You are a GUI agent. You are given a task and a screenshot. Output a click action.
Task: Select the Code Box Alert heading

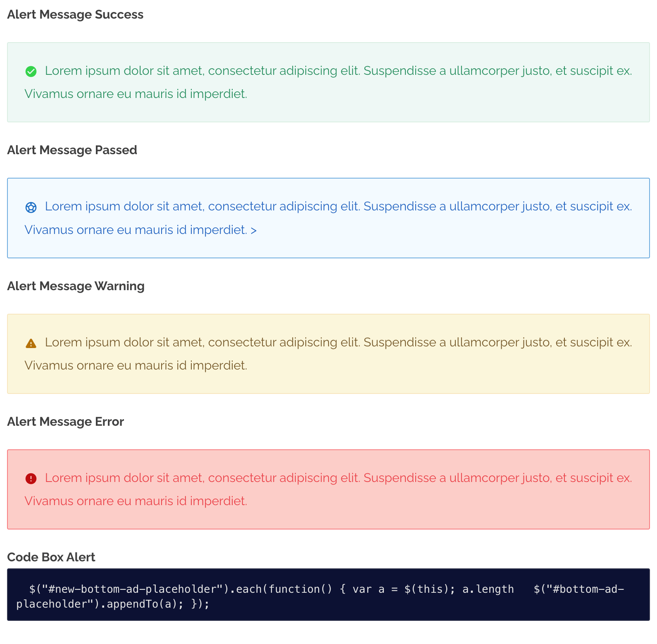[51, 557]
